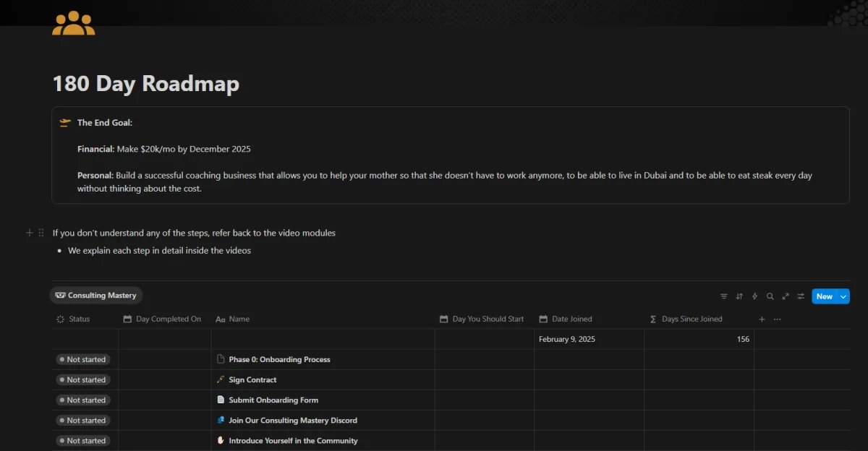Add a new property column
This screenshot has height=451, width=868.
coord(762,319)
